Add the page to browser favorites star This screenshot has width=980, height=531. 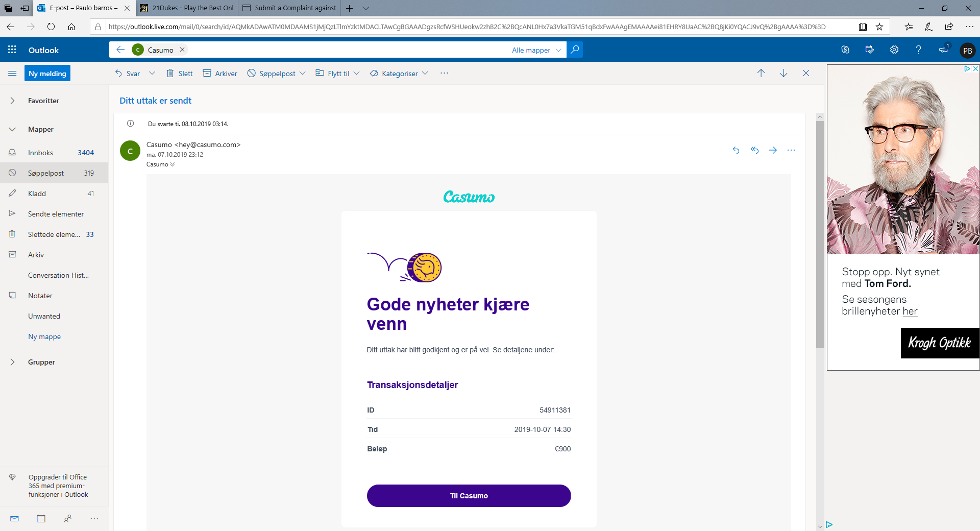coord(879,27)
